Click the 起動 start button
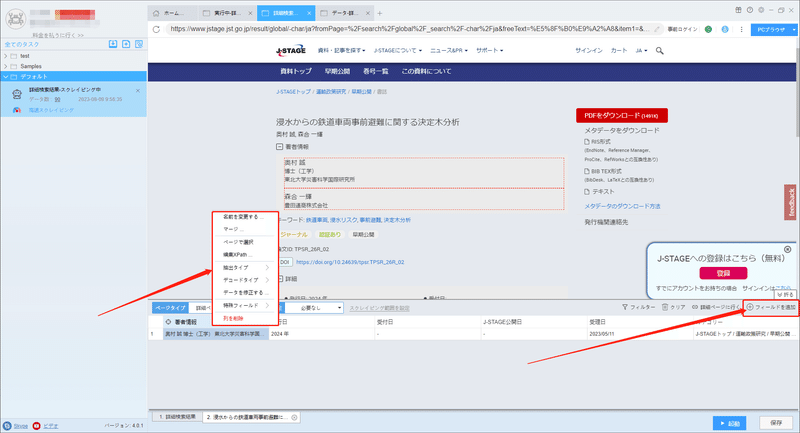The height and width of the screenshot is (433, 800). [730, 423]
